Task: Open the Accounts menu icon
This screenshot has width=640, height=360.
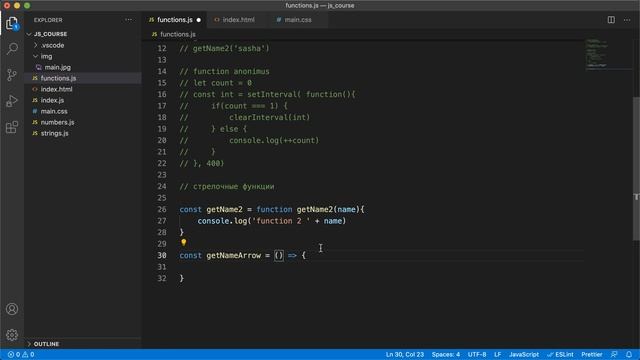Action: 12,309
